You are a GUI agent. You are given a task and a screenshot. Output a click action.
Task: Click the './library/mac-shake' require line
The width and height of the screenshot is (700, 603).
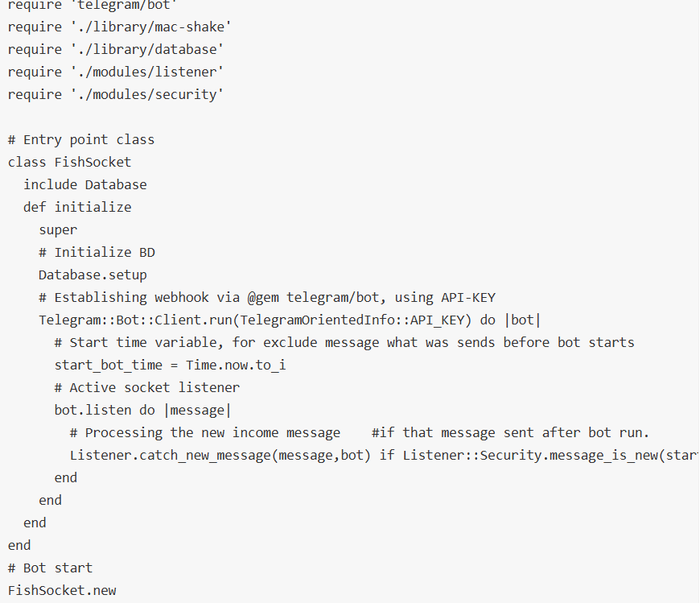(116, 27)
